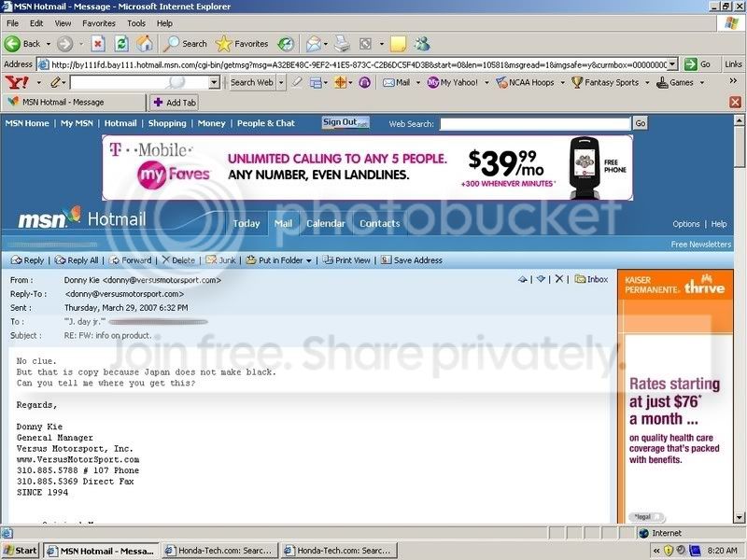Open the Favorites menu in the menu bar
Viewport: 747px width, 560px height.
[x=99, y=22]
